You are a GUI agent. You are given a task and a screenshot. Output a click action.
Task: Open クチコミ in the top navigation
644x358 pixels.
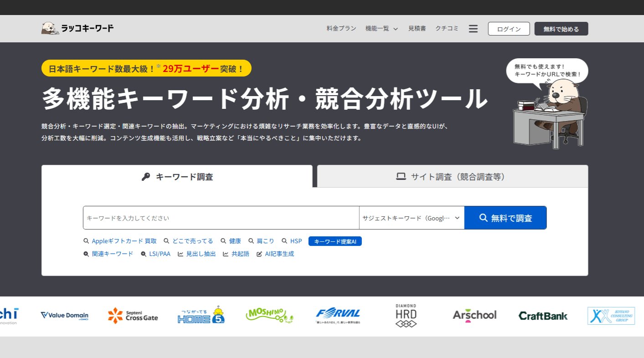coord(447,29)
